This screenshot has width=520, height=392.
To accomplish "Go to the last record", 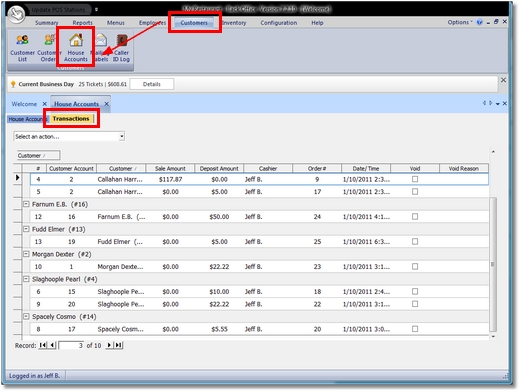I will tap(119, 345).
